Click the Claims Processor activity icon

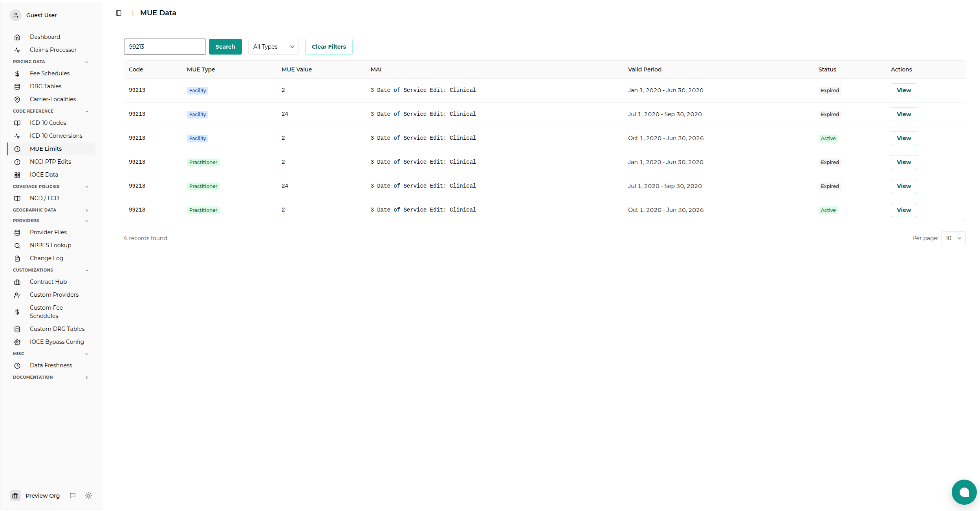point(17,50)
